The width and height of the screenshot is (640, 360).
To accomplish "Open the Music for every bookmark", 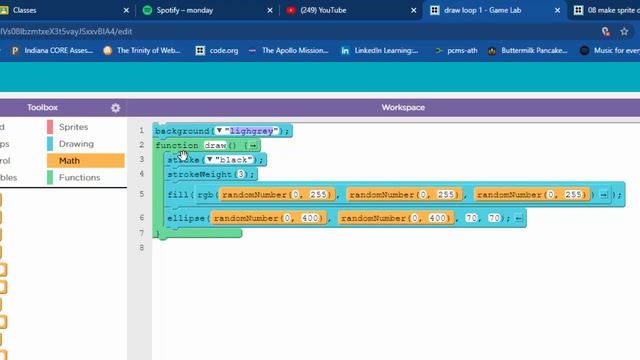I will 610,51.
